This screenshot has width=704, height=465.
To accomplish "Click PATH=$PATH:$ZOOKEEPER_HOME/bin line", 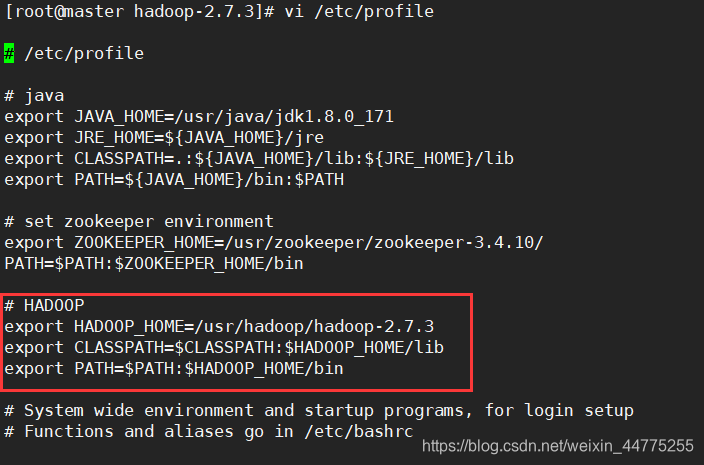I will tap(154, 263).
